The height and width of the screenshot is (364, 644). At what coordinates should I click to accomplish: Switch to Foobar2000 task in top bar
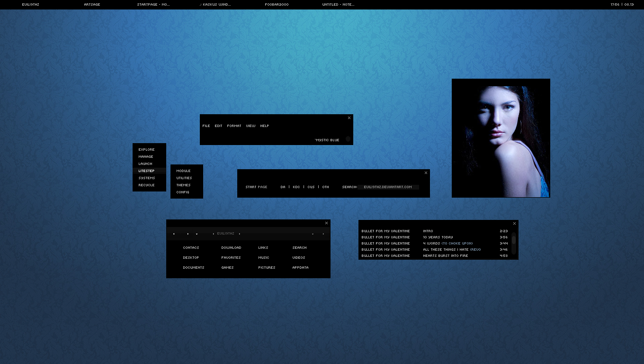click(x=277, y=4)
